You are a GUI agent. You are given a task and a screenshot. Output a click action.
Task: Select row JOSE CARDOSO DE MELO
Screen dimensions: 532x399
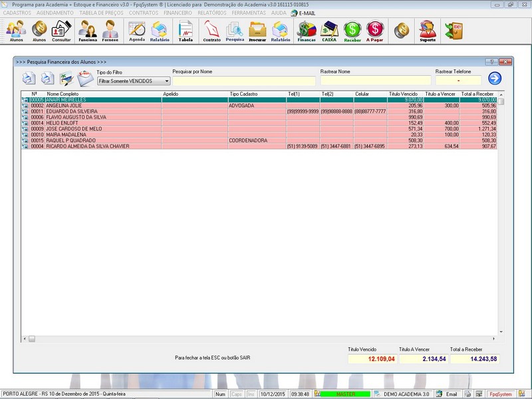pyautogui.click(x=259, y=128)
